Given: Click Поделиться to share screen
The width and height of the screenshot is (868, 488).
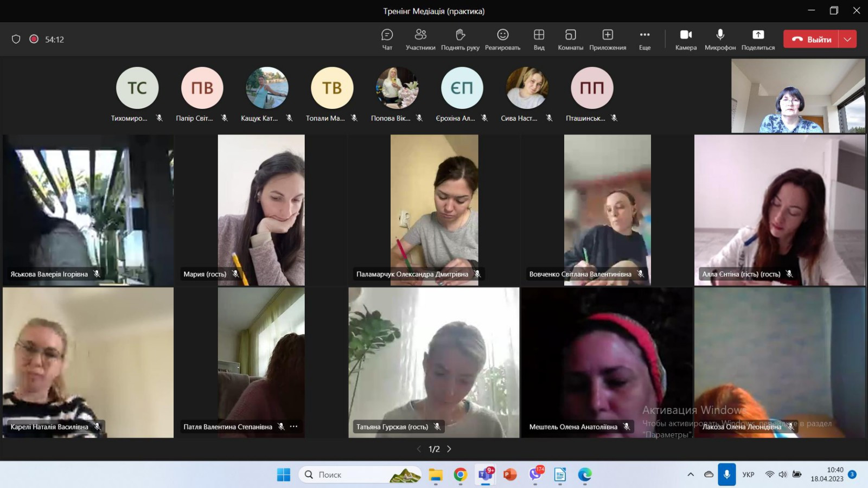Looking at the screenshot, I should click(x=758, y=40).
